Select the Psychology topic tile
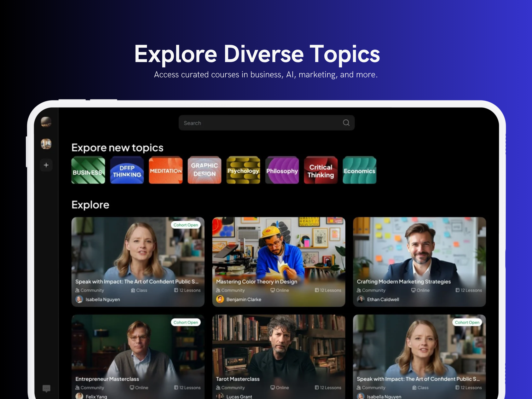The width and height of the screenshot is (532, 399). 243,170
